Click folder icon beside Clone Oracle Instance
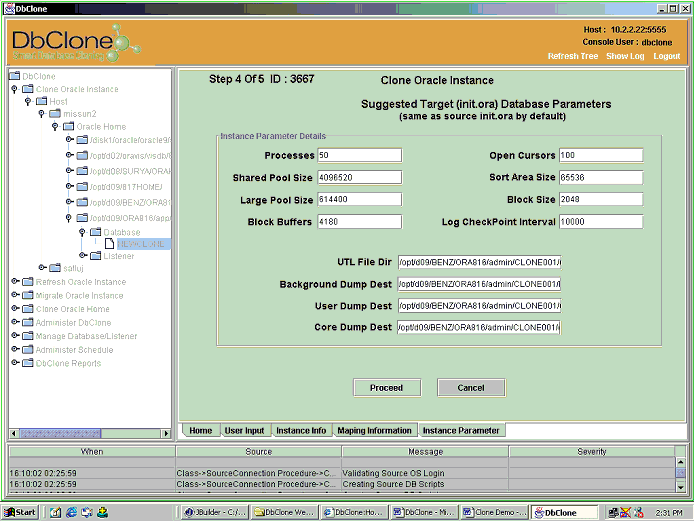Image resolution: width=694 pixels, height=521 pixels. tap(28, 89)
